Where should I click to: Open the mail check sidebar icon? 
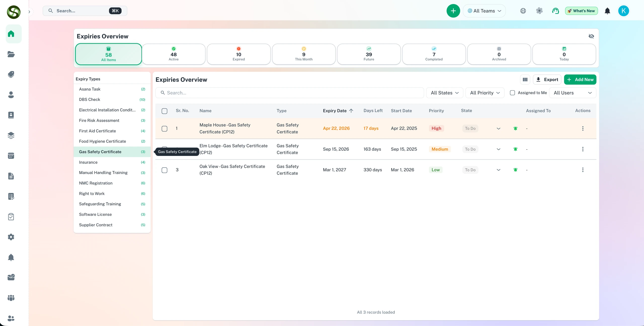click(x=11, y=277)
